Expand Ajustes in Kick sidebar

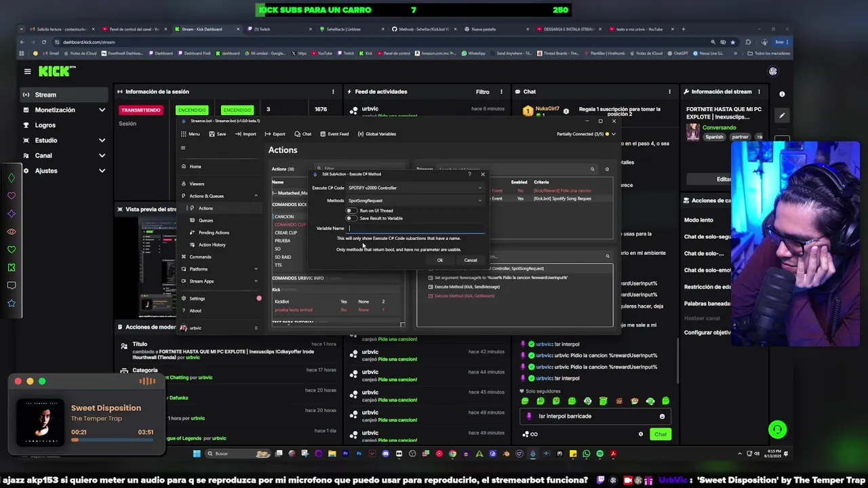pyautogui.click(x=102, y=171)
